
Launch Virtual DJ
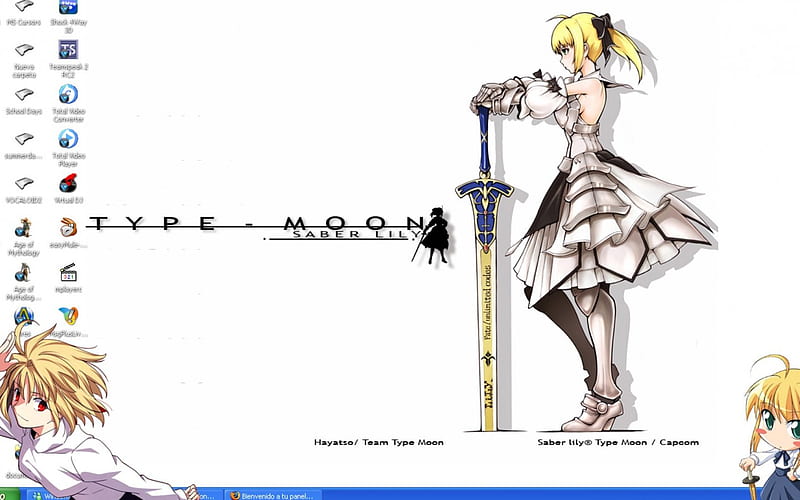(68, 189)
